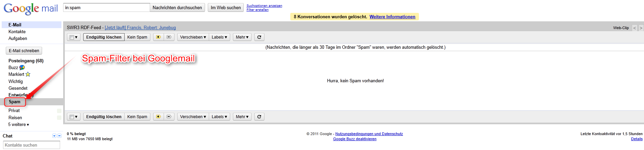Viewport: 644px width, 150px height.
Task: Open Reisen label
Action: click(15, 117)
